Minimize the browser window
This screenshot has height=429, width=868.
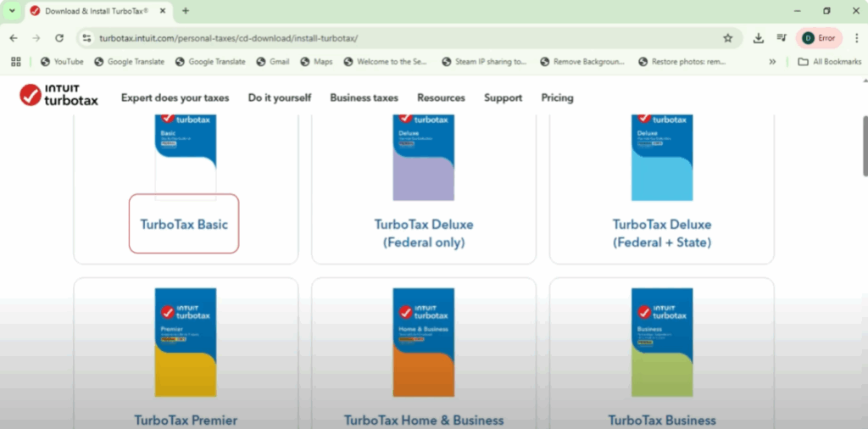(x=797, y=10)
